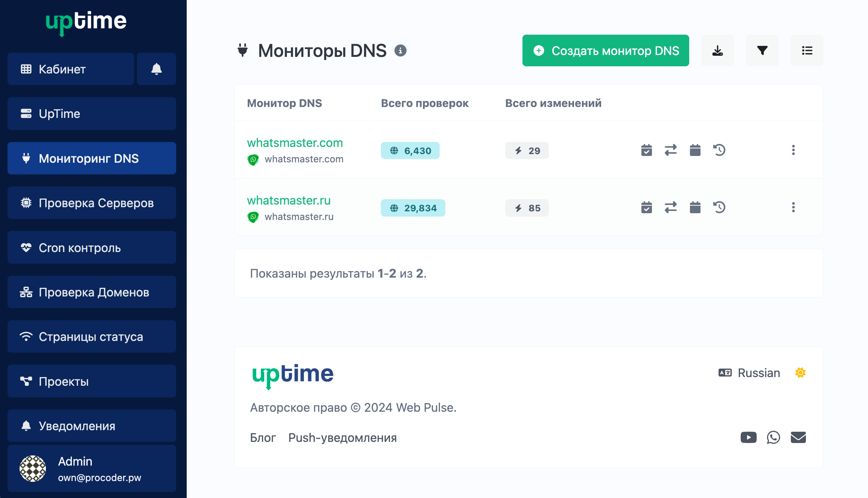
Task: Click the WhatsApp icon in footer
Action: (773, 437)
